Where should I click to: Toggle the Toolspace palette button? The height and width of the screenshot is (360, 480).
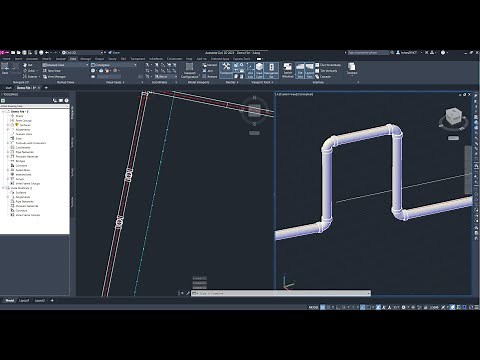pos(226,69)
